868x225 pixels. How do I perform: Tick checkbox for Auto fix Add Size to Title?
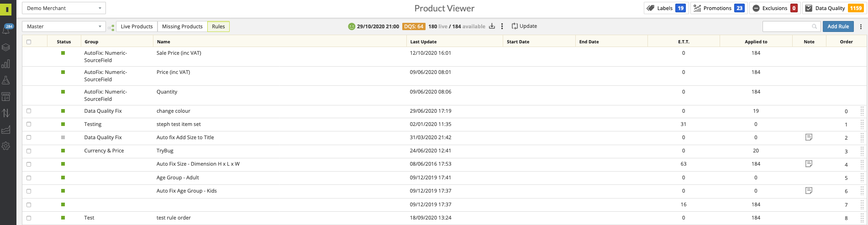pyautogui.click(x=29, y=137)
